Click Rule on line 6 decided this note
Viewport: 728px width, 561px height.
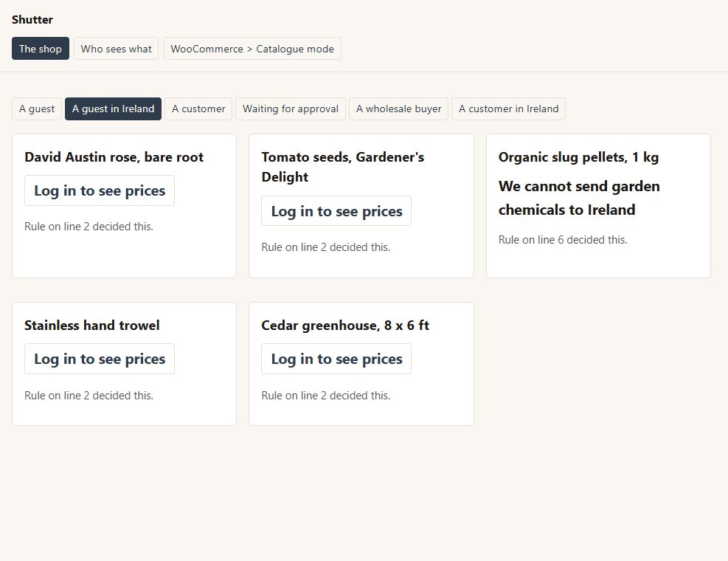coord(563,240)
